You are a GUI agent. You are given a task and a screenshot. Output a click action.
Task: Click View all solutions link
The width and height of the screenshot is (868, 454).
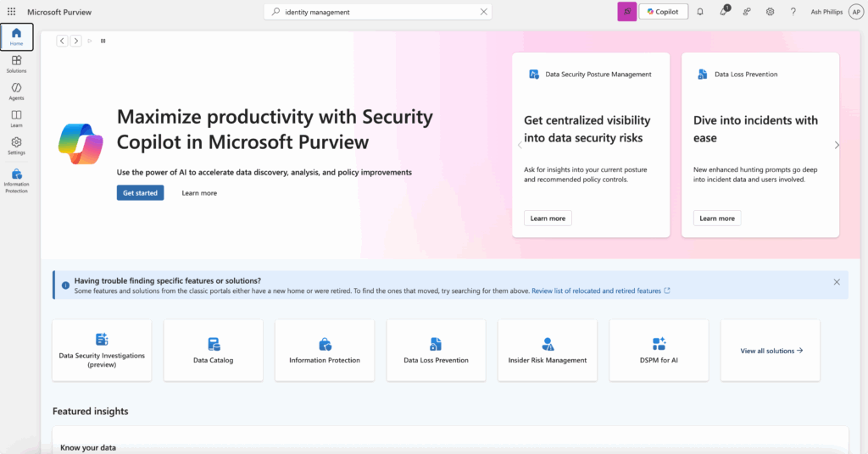[771, 351]
